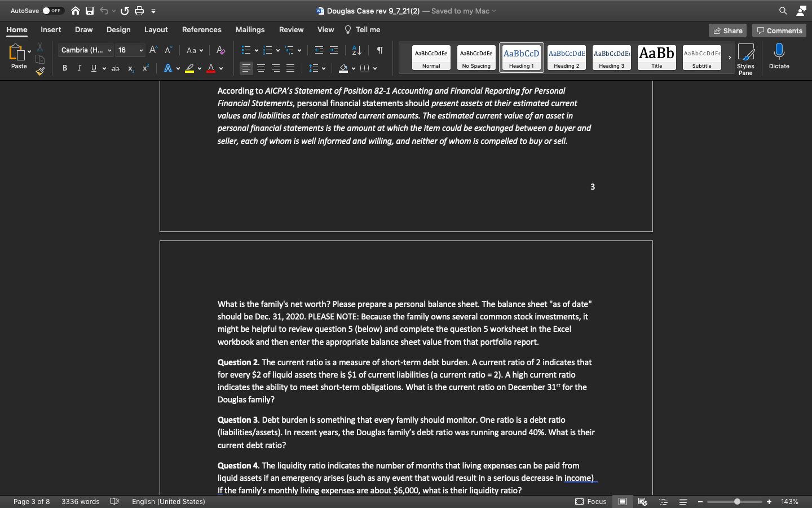This screenshot has height=508, width=812.
Task: Apply the Heading 2 style
Action: [567, 58]
